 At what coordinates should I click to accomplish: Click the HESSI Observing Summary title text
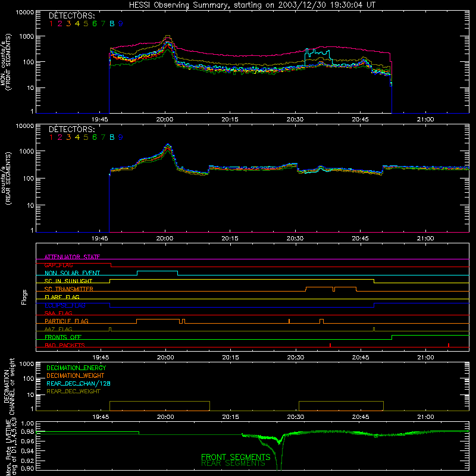coord(252,5)
